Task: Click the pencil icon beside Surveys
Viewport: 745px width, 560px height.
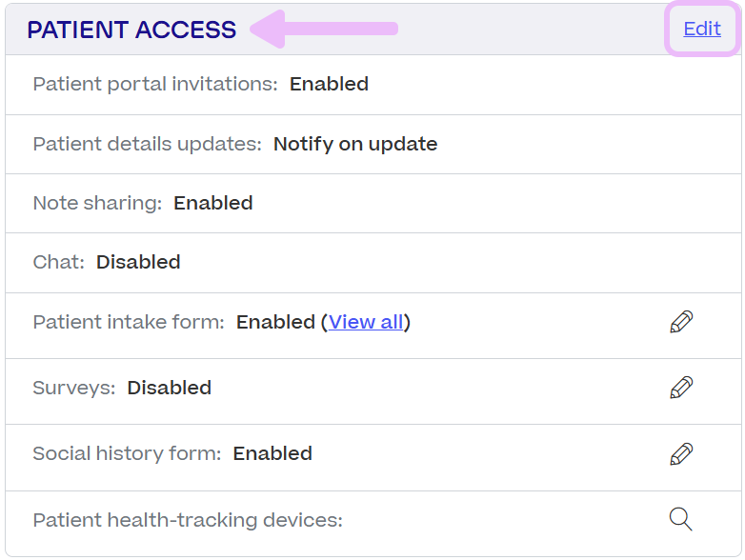Action: click(681, 388)
